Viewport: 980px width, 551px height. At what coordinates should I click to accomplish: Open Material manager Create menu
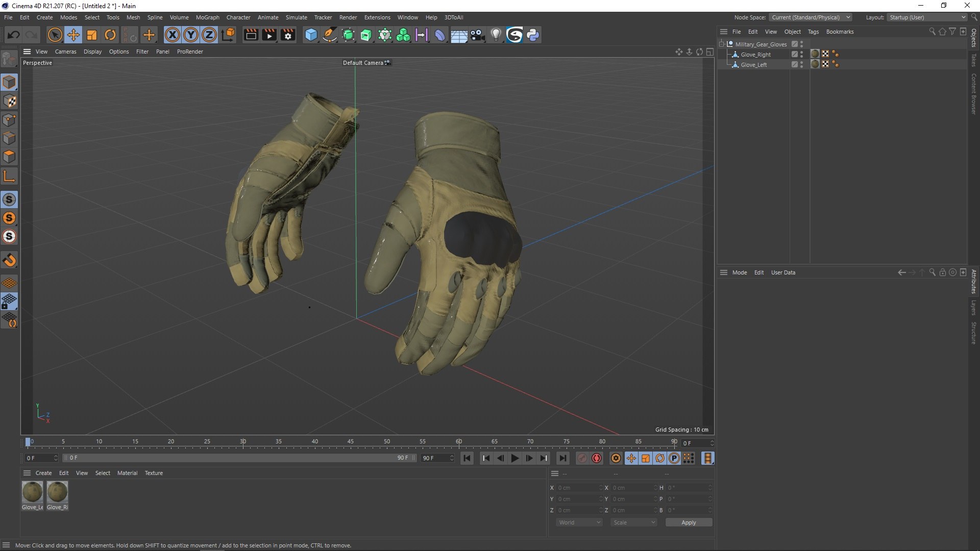43,473
